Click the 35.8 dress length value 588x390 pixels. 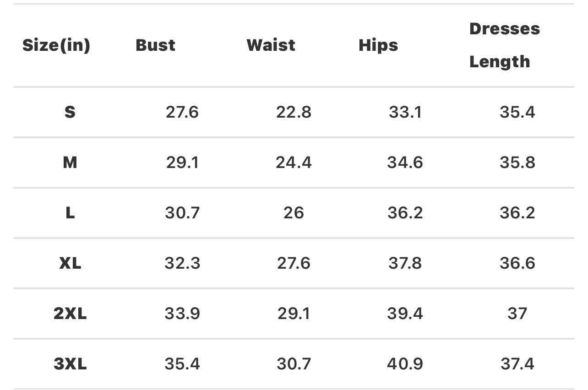point(517,162)
